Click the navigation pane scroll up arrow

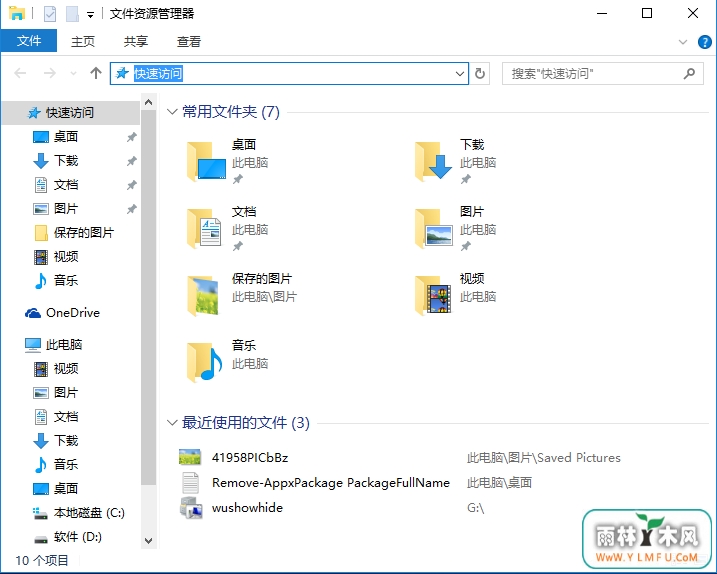pyautogui.click(x=148, y=103)
